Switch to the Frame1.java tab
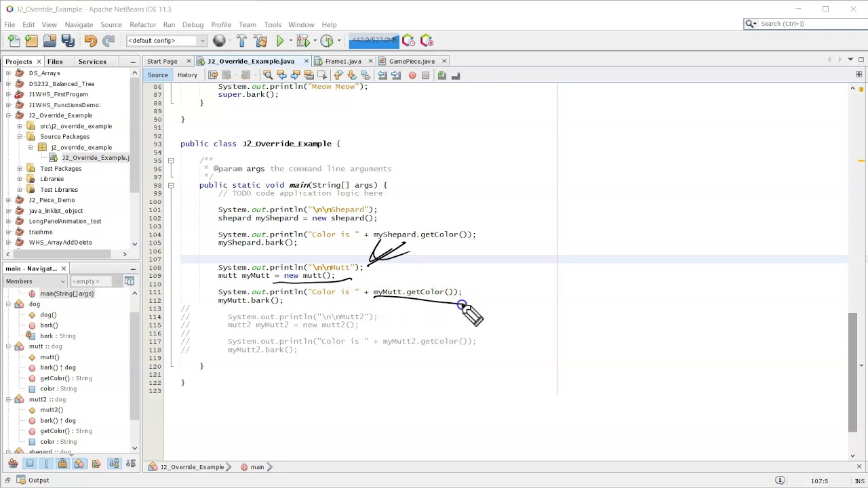The height and width of the screenshot is (488, 868). [x=342, y=61]
